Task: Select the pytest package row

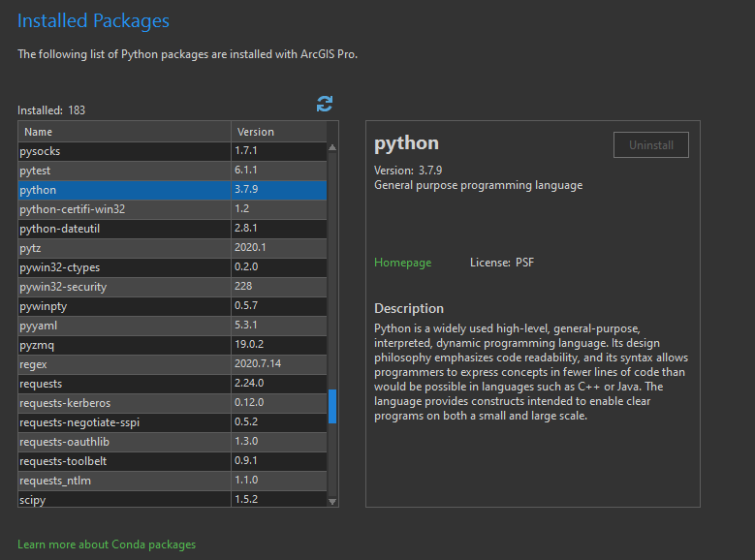Action: [173, 171]
